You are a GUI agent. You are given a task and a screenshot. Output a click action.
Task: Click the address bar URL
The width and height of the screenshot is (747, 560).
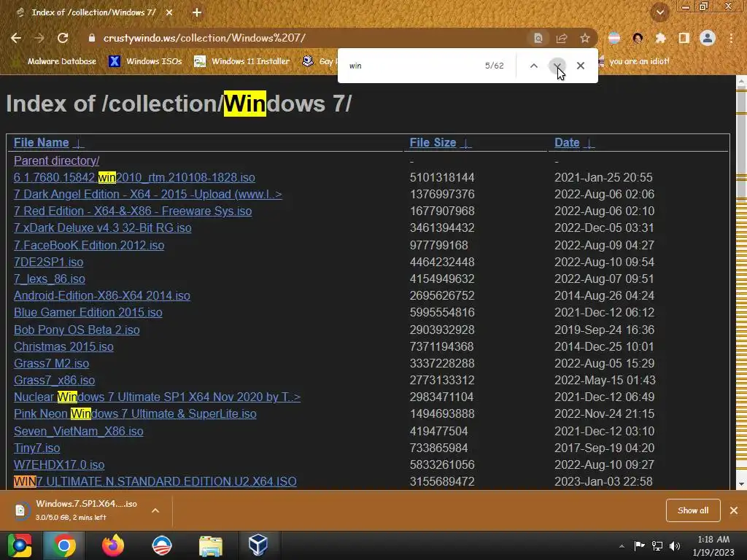click(x=204, y=38)
